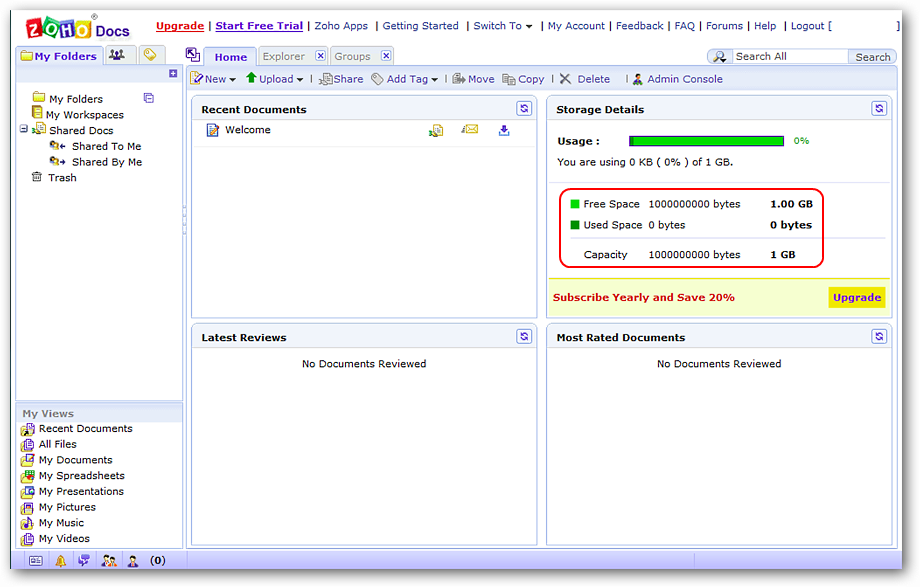Viewport: 920px width, 587px height.
Task: Open My Account link
Action: coord(576,26)
